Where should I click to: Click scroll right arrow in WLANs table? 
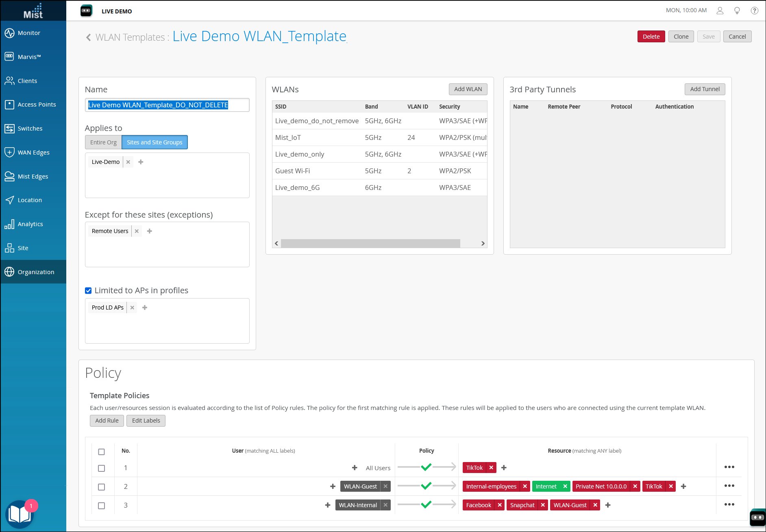(483, 243)
